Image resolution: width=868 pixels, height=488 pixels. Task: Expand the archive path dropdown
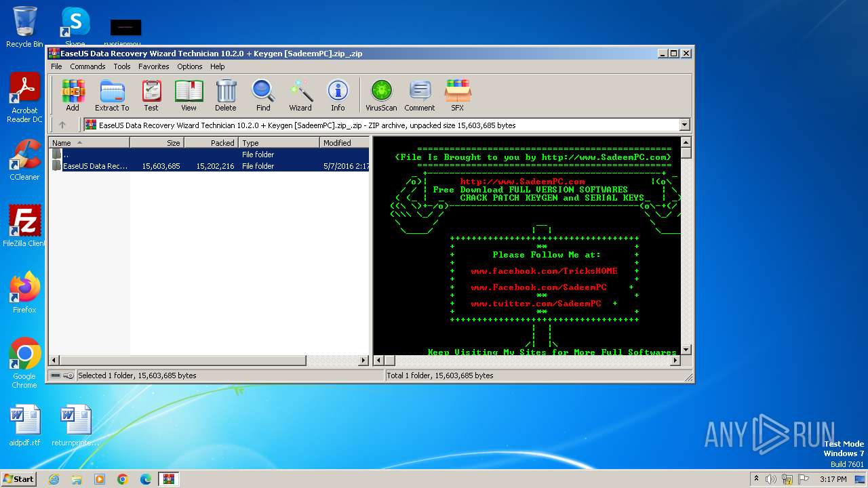[x=684, y=125]
